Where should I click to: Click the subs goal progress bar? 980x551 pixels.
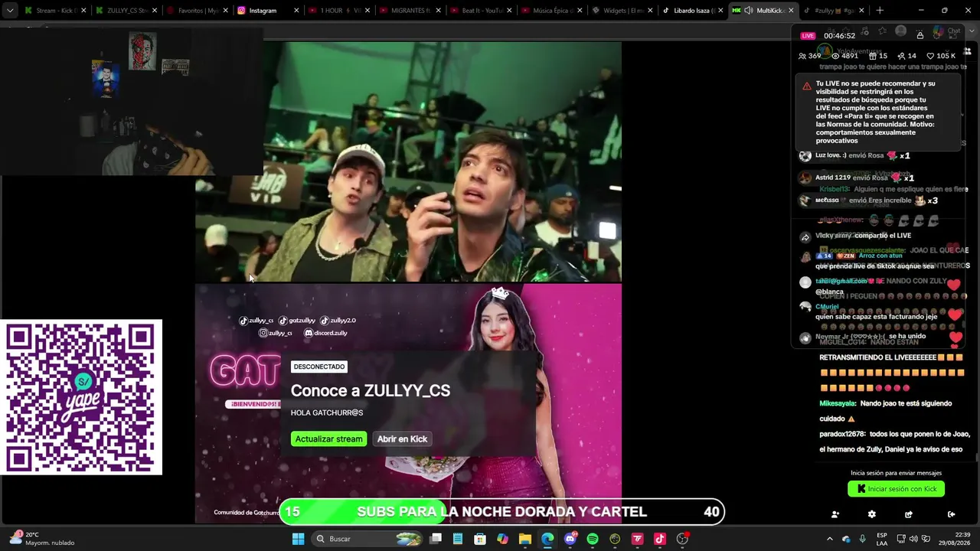click(501, 512)
